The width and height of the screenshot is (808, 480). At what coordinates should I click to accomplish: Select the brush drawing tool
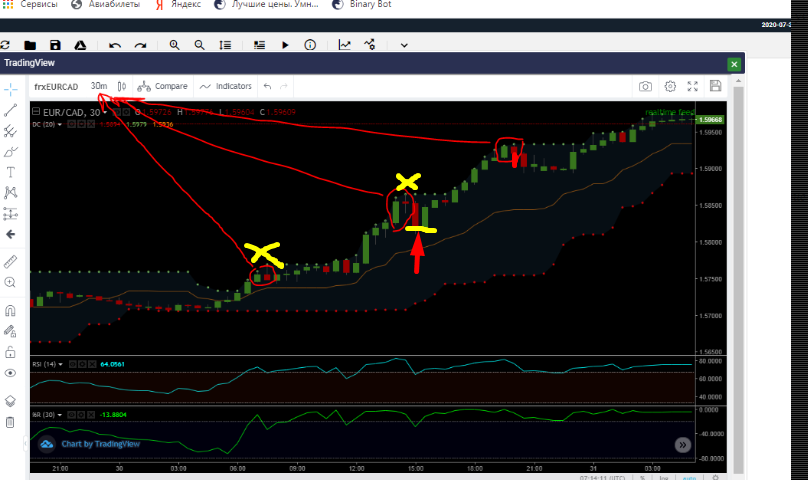(10, 152)
